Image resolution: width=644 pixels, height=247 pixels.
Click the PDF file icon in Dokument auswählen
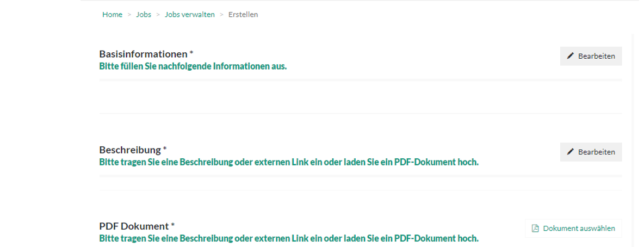click(535, 228)
